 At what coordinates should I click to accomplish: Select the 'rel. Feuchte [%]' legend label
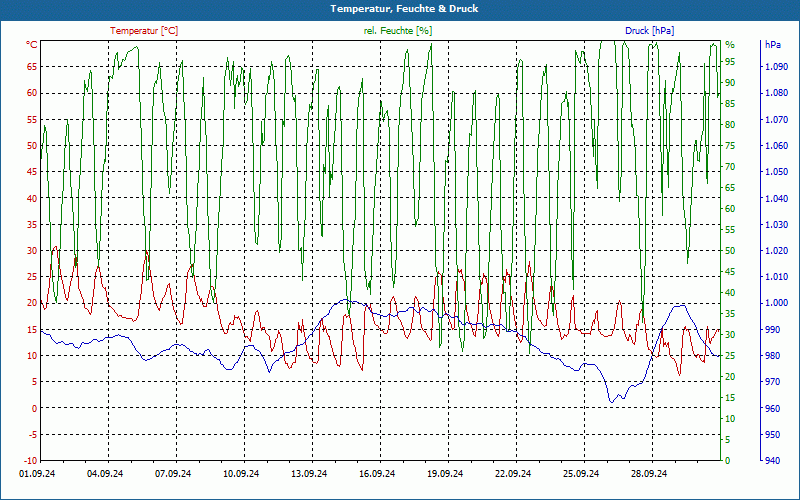[x=398, y=31]
